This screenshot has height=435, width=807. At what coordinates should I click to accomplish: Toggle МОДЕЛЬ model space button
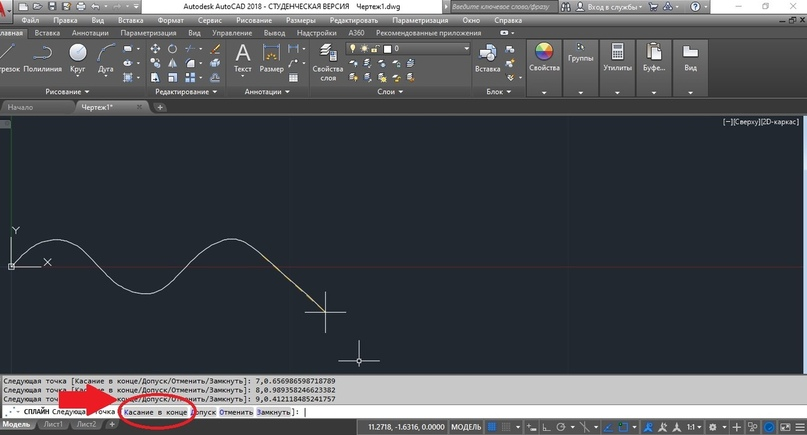click(x=466, y=427)
